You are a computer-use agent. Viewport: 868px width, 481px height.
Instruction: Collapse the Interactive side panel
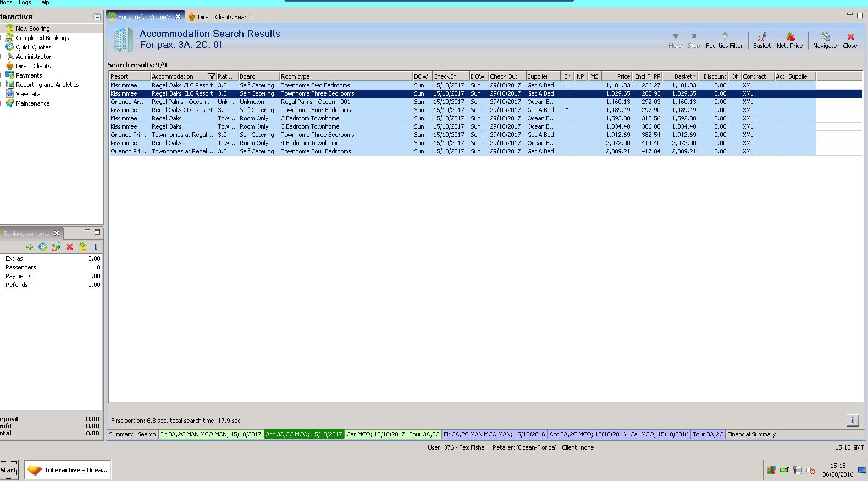97,17
